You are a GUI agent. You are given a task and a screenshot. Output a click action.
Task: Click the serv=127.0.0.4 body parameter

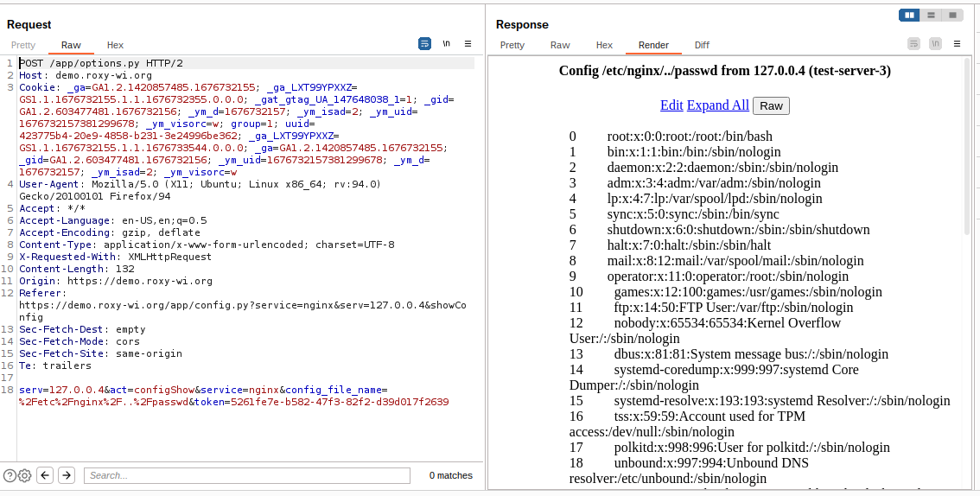(61, 390)
